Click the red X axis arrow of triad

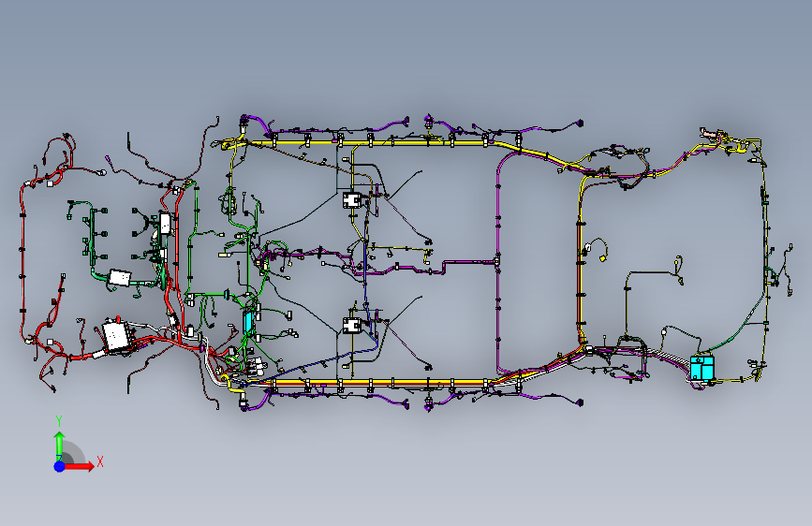tap(80, 466)
